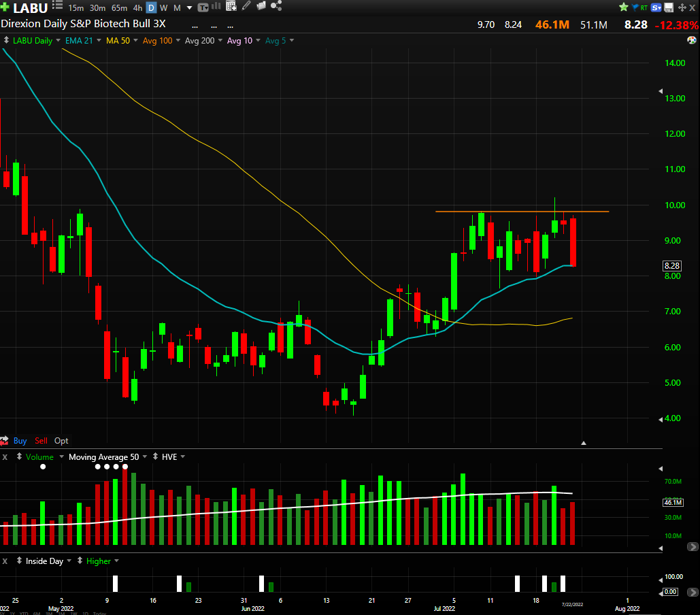
Task: Click the Direxion Daily S&P Biotech Bull 3X name
Action: (x=83, y=24)
